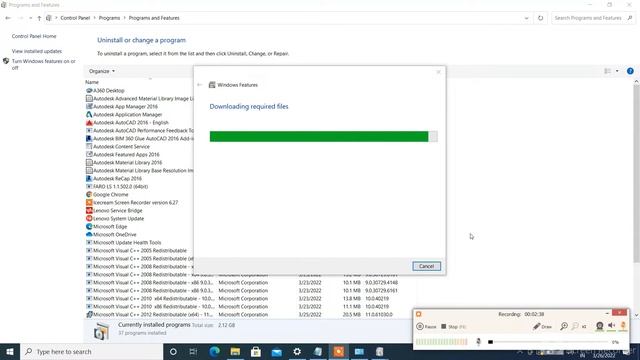The width and height of the screenshot is (640, 360).
Task: Sort by the Name column header
Action: [92, 82]
